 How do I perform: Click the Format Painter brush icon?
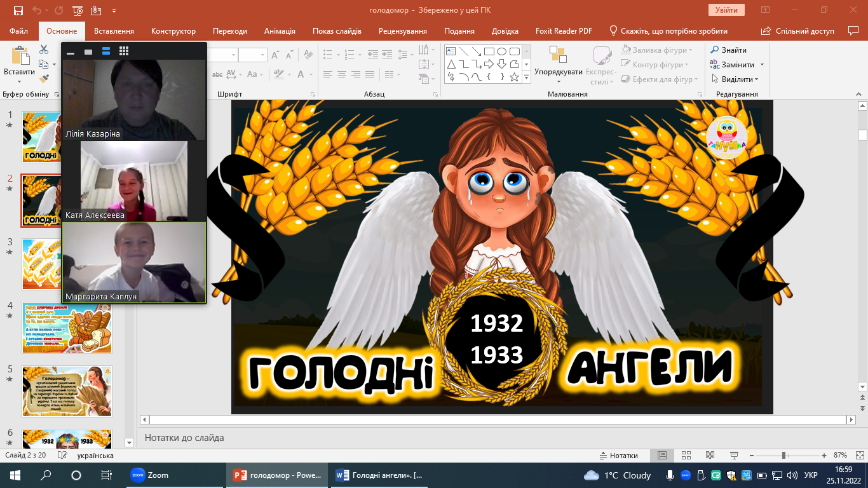[44, 79]
